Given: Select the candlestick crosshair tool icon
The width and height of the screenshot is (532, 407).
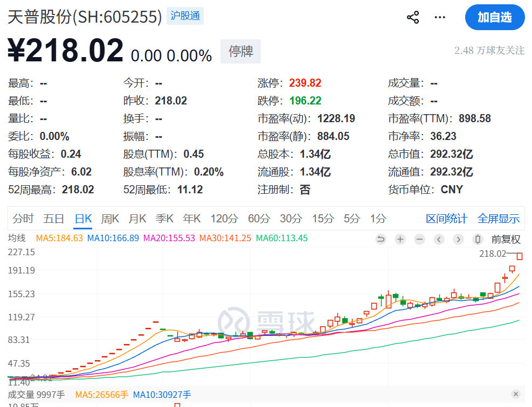Looking at the screenshot, I should pos(476,239).
